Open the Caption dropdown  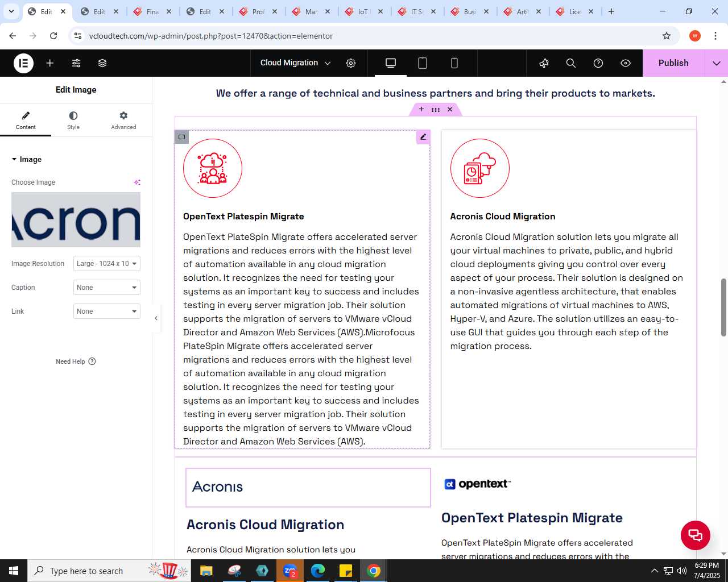pos(107,288)
